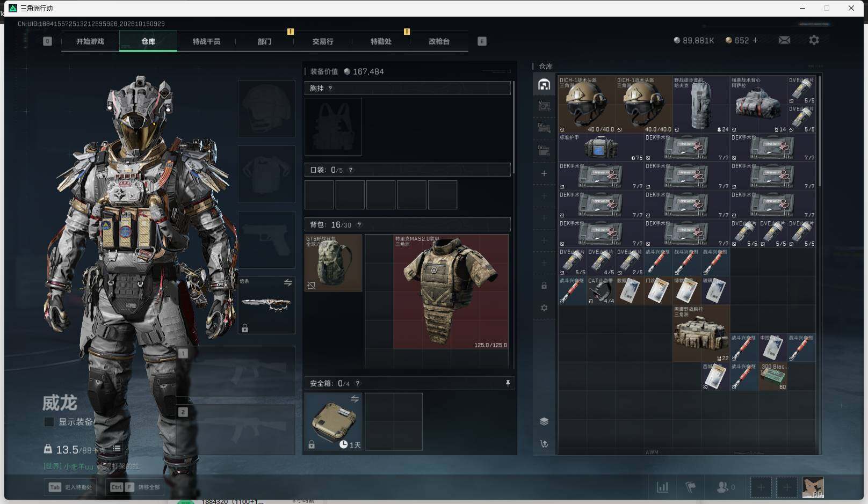Swap the safe box container
Screen dimensions: 868x504
(355, 399)
